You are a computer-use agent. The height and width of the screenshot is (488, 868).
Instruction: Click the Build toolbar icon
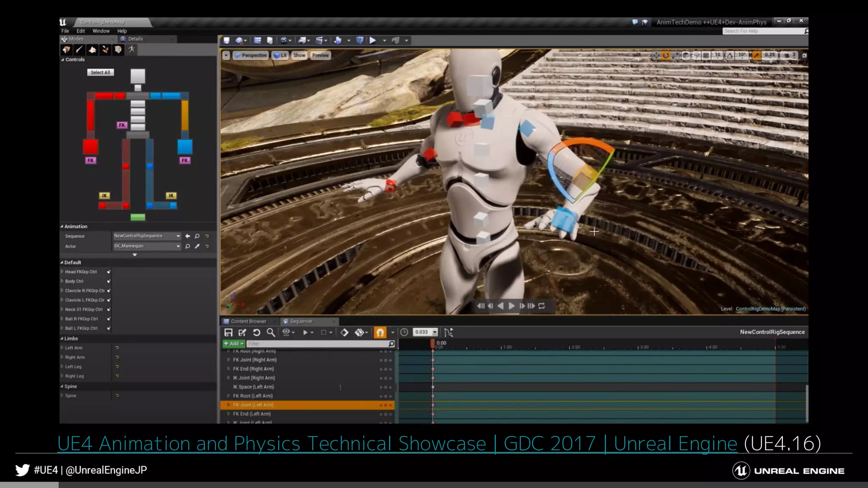pyautogui.click(x=338, y=40)
